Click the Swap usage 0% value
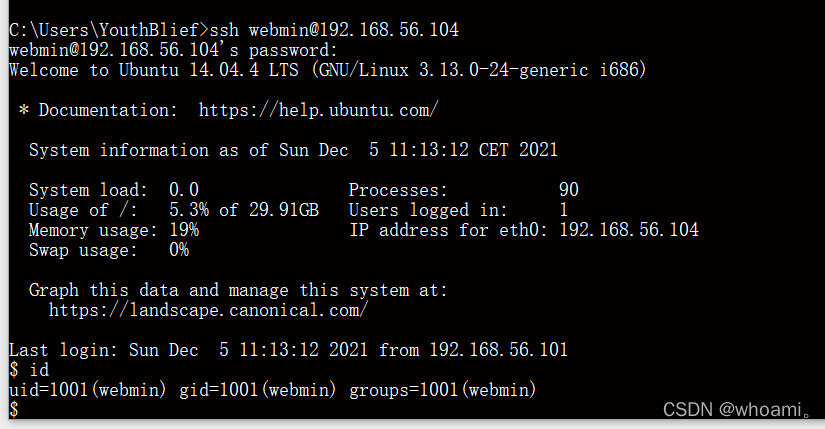 tap(179, 250)
